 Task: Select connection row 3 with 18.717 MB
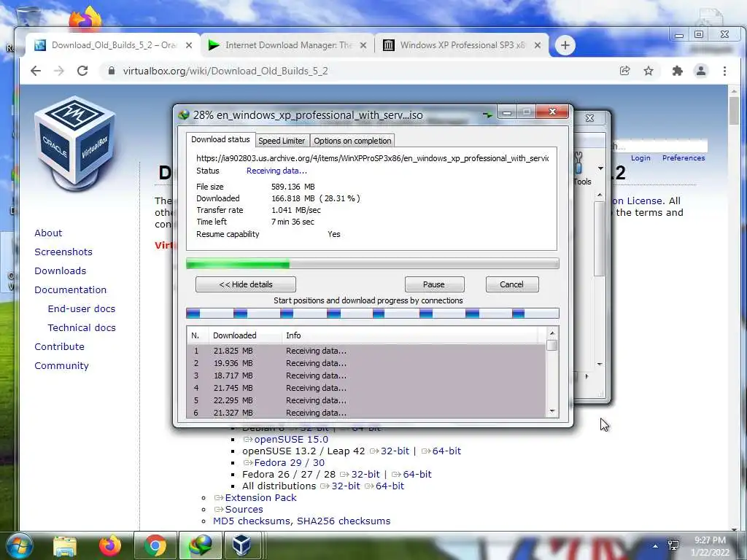(x=366, y=376)
